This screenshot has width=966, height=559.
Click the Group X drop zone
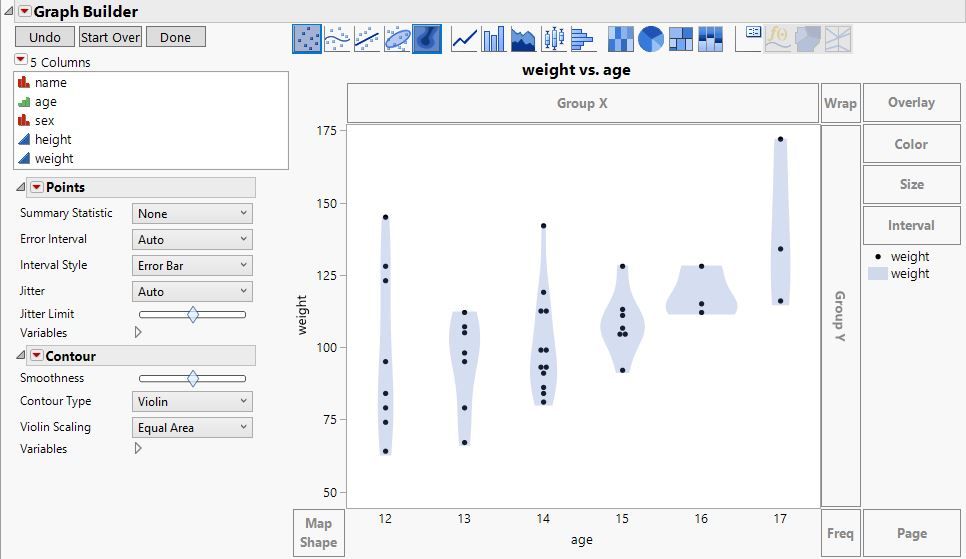point(583,103)
